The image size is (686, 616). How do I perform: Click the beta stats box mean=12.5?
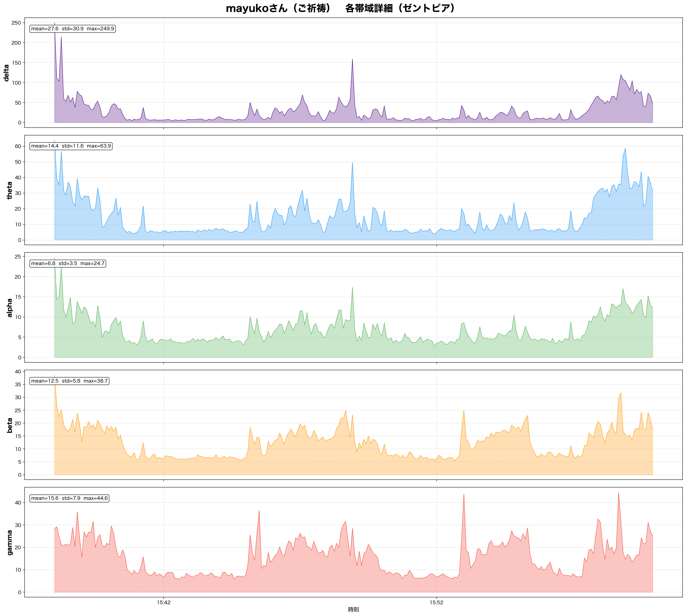[69, 381]
